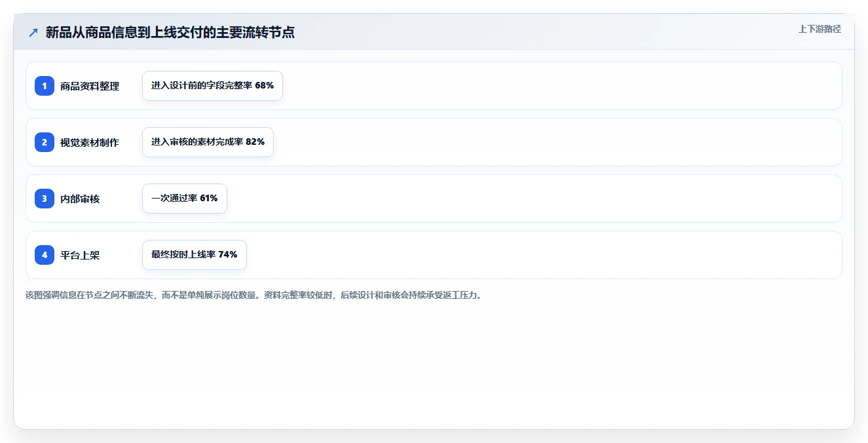Click step number badge 4

click(x=45, y=255)
